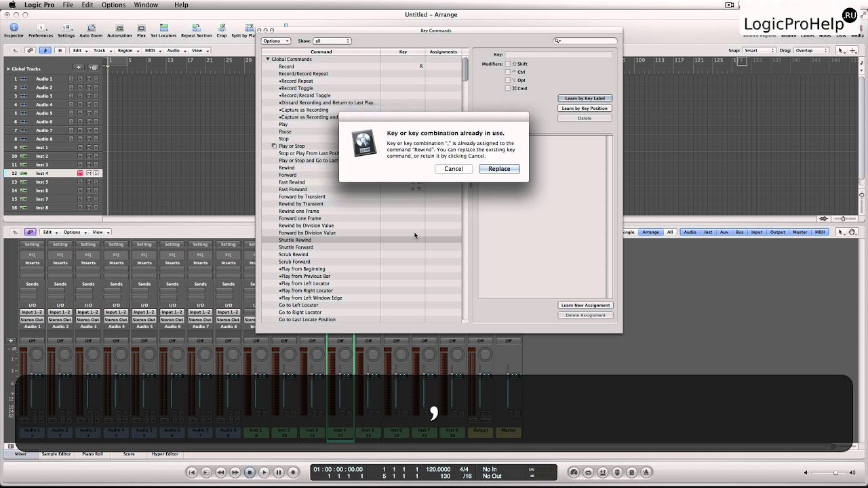Open the Options menu in menu bar
Image resolution: width=868 pixels, height=488 pixels.
113,5
